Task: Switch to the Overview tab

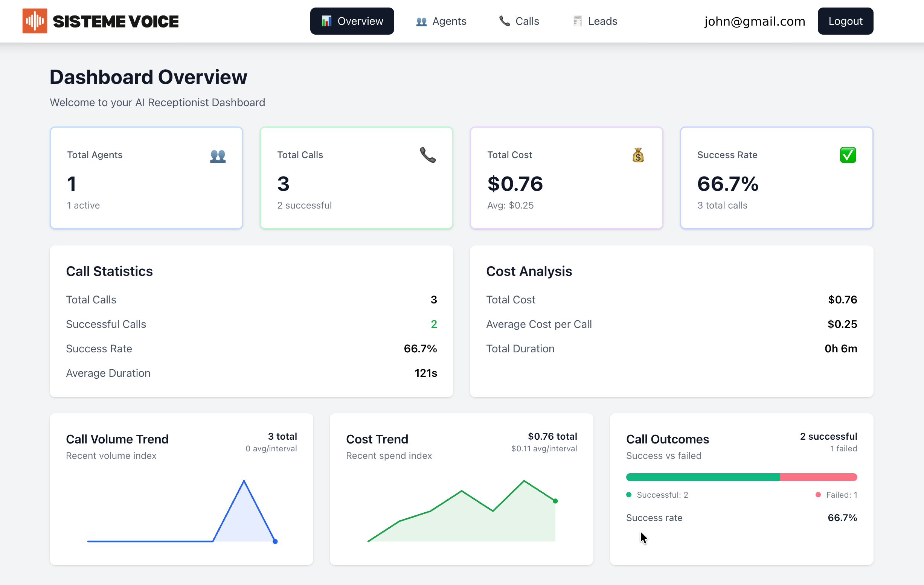Action: click(352, 21)
